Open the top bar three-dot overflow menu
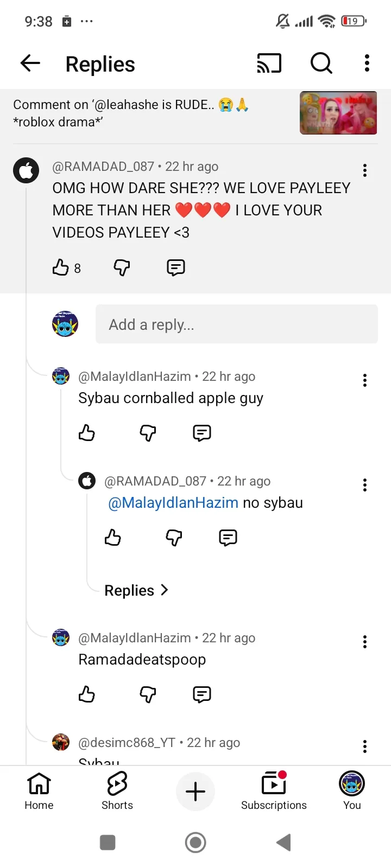391x868 pixels. (367, 63)
